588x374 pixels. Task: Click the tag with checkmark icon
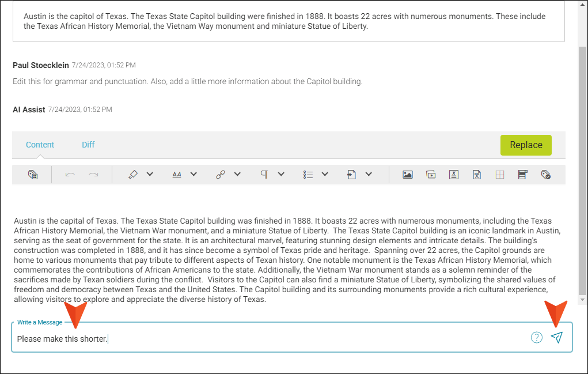point(545,175)
